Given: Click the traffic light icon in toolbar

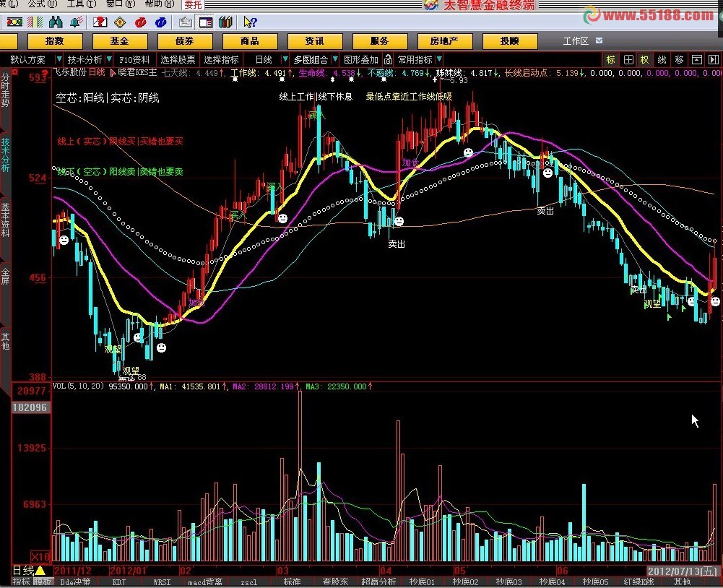Looking at the screenshot, I should (x=14, y=22).
